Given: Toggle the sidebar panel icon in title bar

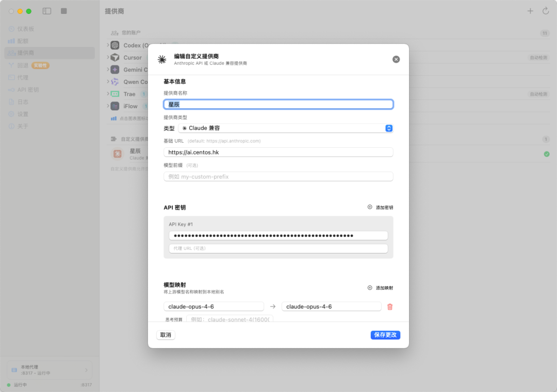Looking at the screenshot, I should [x=47, y=11].
